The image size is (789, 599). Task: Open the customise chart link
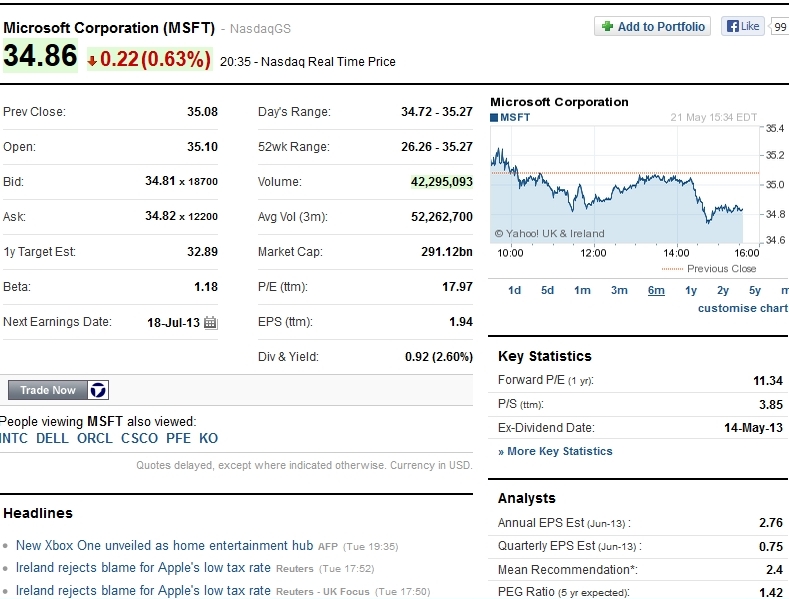point(743,308)
